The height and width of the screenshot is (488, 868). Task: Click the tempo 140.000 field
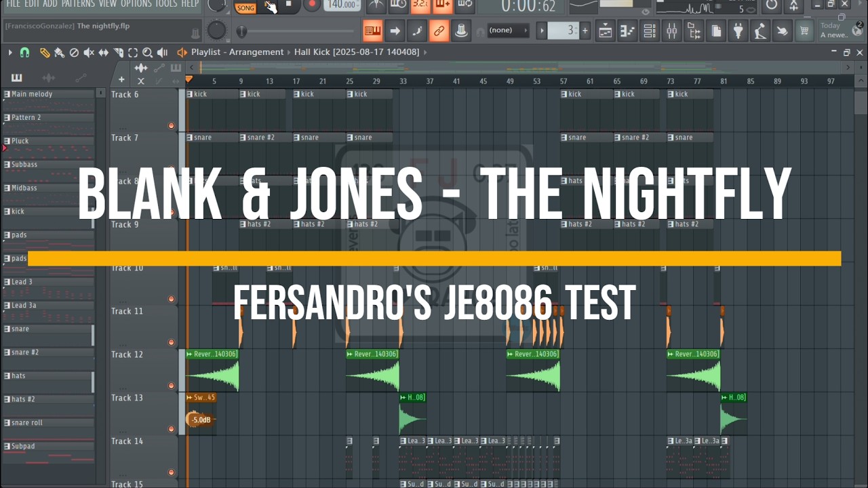click(342, 5)
